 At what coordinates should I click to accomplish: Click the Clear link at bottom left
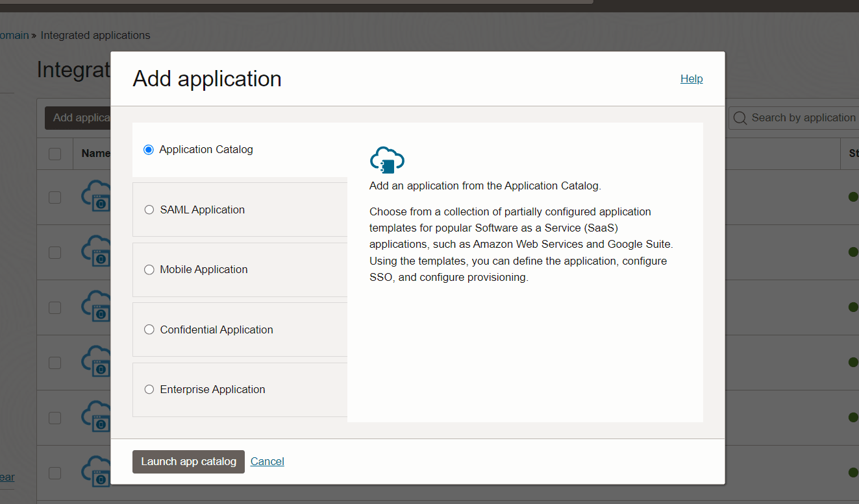point(5,477)
